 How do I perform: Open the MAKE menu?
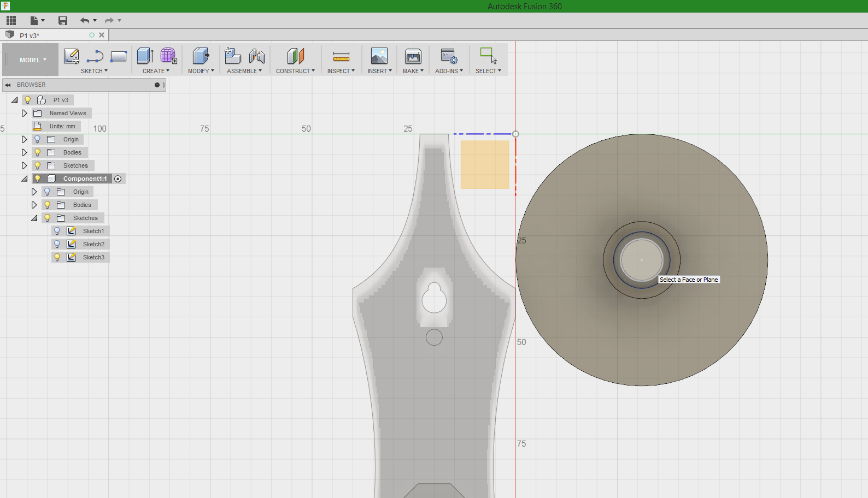coord(413,71)
